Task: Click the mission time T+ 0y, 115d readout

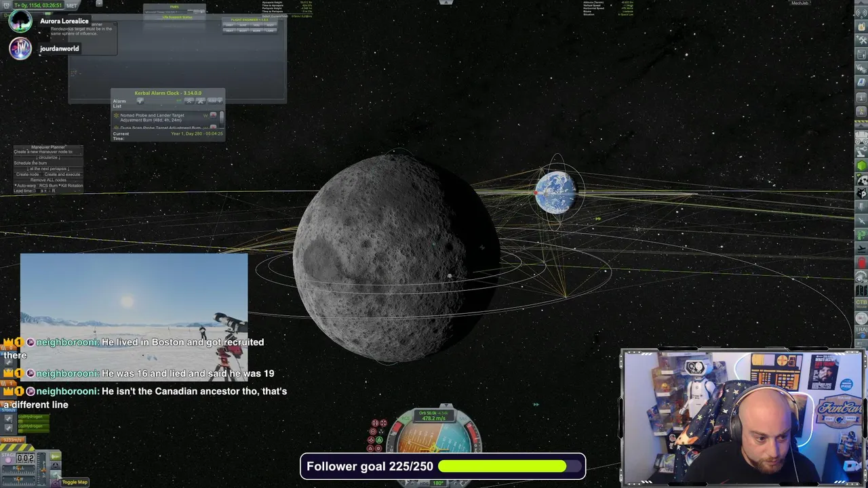Action: 39,5
